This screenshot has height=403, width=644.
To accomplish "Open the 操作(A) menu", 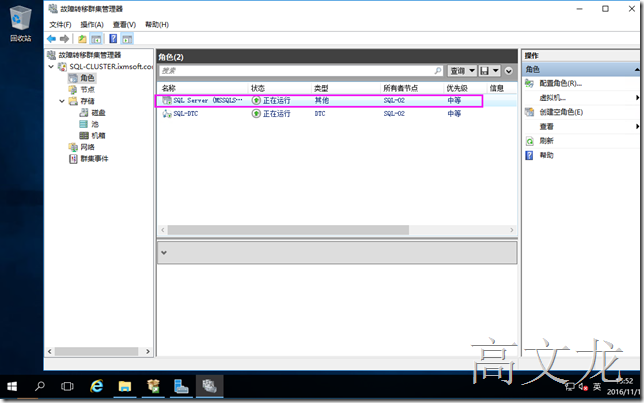I will pos(92,25).
